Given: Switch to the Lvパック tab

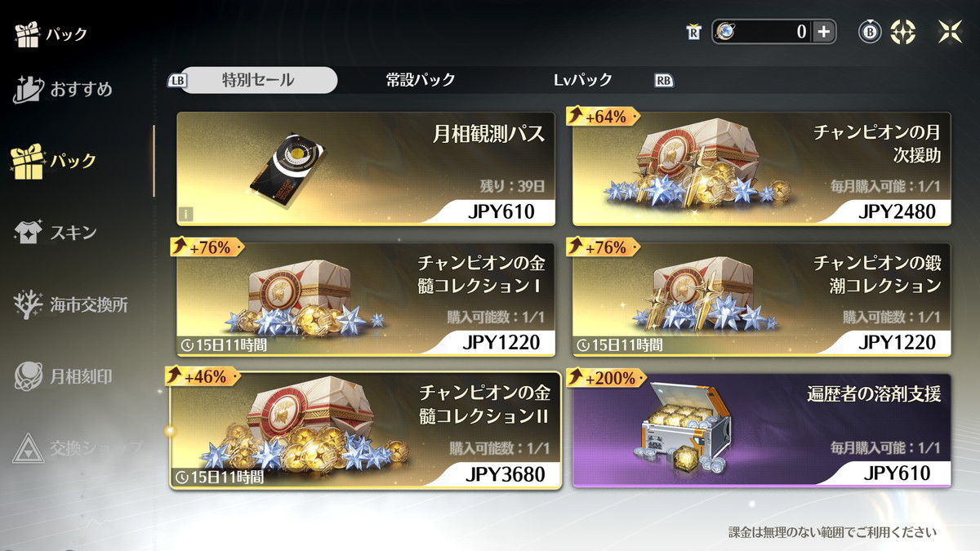Looking at the screenshot, I should coord(583,80).
